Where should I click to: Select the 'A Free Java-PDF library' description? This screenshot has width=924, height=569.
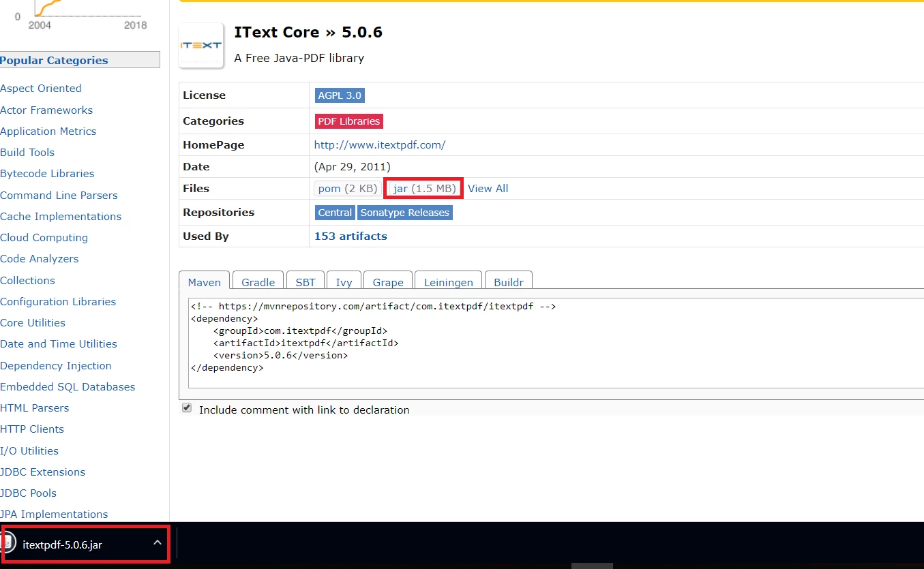[299, 59]
